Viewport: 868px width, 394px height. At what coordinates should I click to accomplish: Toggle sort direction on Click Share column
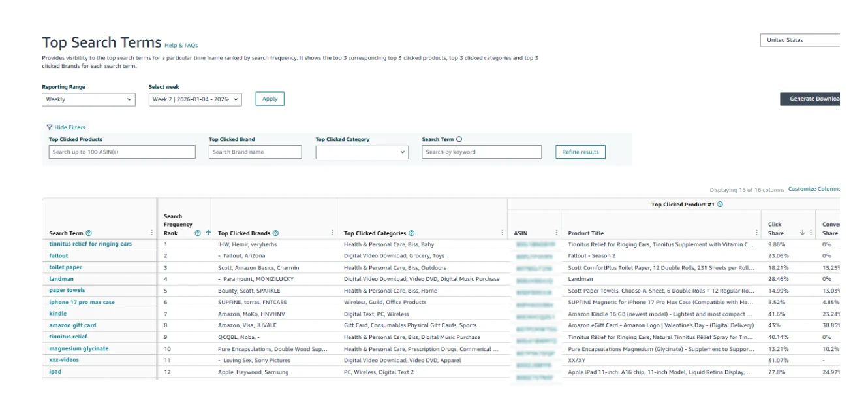[x=801, y=233]
